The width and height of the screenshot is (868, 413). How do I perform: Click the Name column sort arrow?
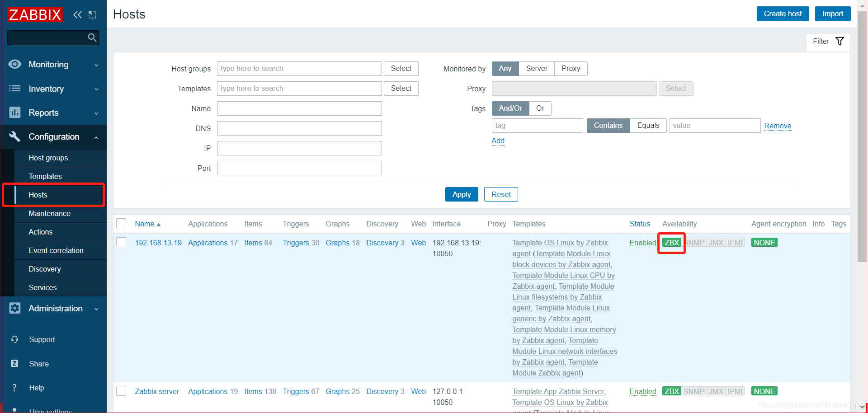[x=159, y=225]
